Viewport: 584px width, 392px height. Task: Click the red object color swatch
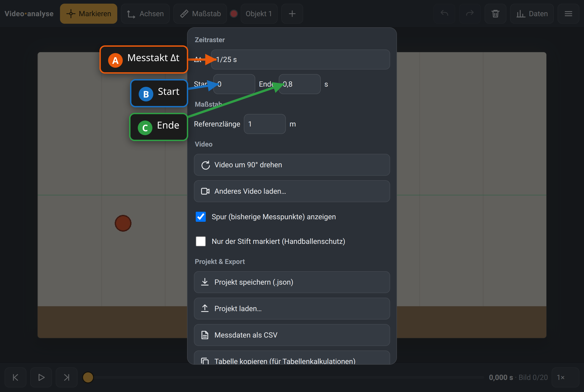pyautogui.click(x=234, y=13)
